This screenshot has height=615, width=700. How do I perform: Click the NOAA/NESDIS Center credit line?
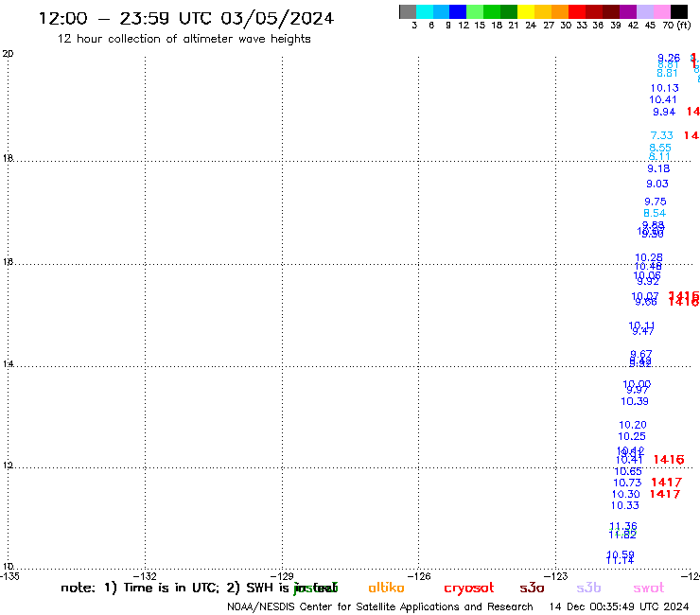pyautogui.click(x=380, y=606)
